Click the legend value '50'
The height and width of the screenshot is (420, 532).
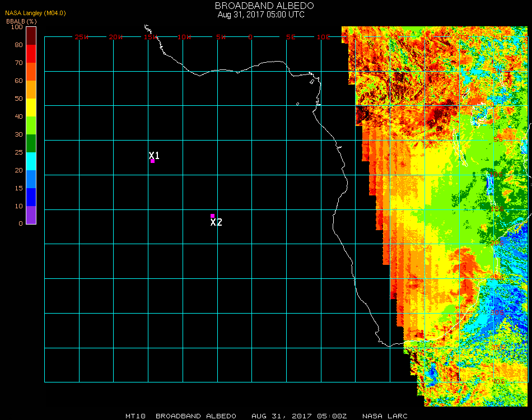coord(18,99)
